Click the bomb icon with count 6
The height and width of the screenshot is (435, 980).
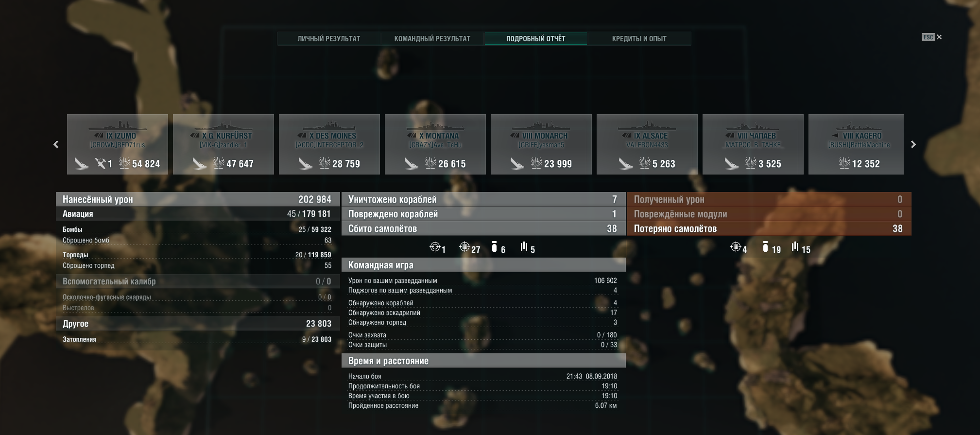pyautogui.click(x=494, y=247)
